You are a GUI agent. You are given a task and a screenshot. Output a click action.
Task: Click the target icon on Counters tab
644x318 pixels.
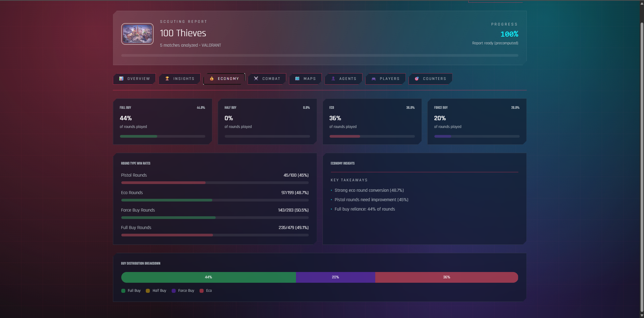point(417,79)
